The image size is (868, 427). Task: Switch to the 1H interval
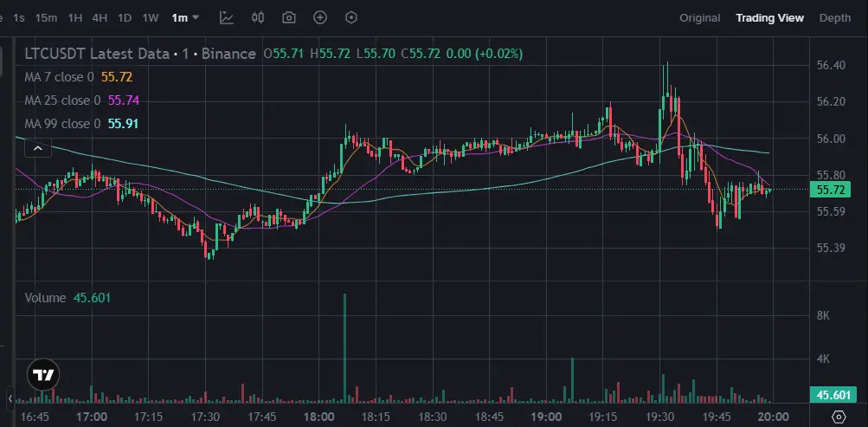click(74, 17)
